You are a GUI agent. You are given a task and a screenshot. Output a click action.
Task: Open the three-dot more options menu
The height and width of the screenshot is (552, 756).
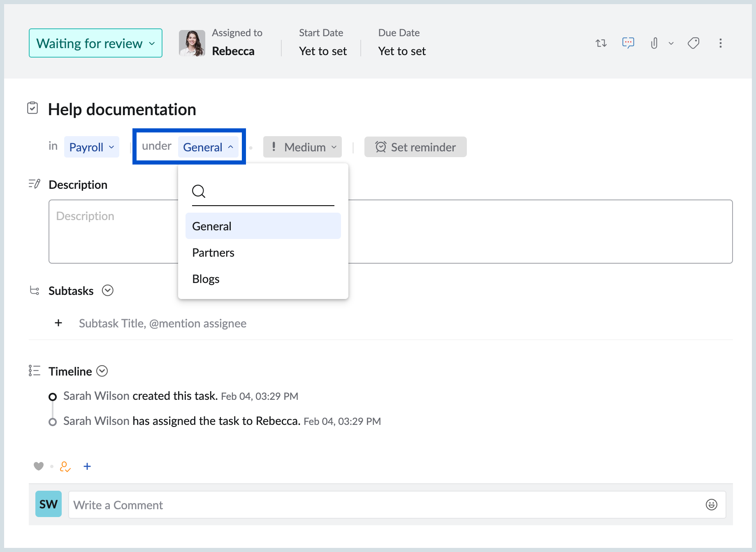click(720, 43)
